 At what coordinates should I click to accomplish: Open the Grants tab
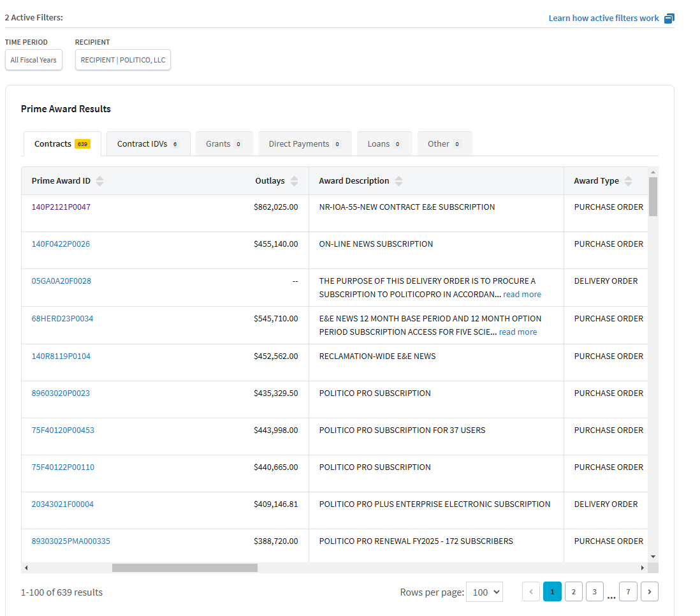click(224, 144)
